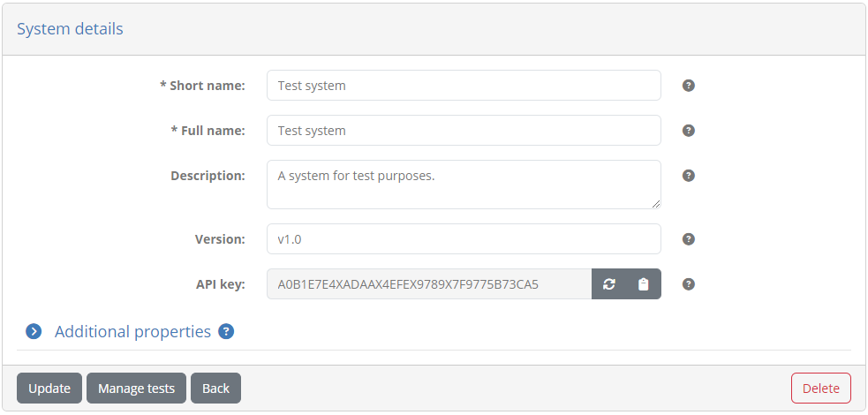The width and height of the screenshot is (868, 415).
Task: Focus the Short name input
Action: tap(464, 86)
